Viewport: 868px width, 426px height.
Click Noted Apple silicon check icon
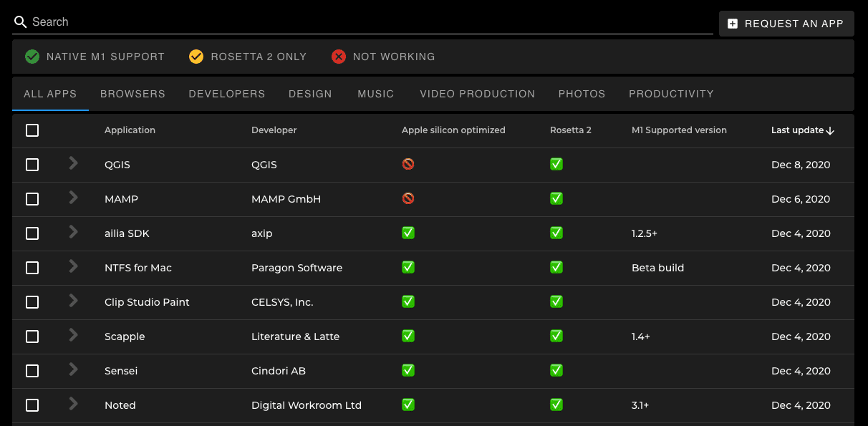(x=408, y=405)
